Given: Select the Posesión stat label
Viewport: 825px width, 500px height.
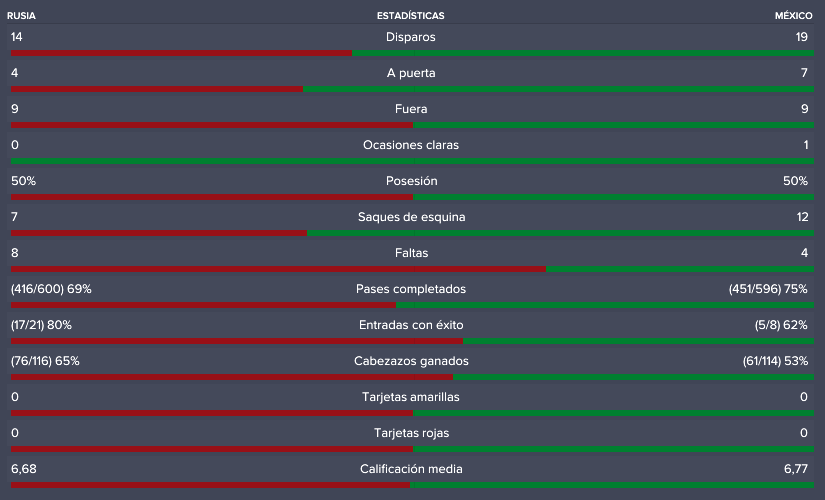Looking at the screenshot, I should click(411, 181).
